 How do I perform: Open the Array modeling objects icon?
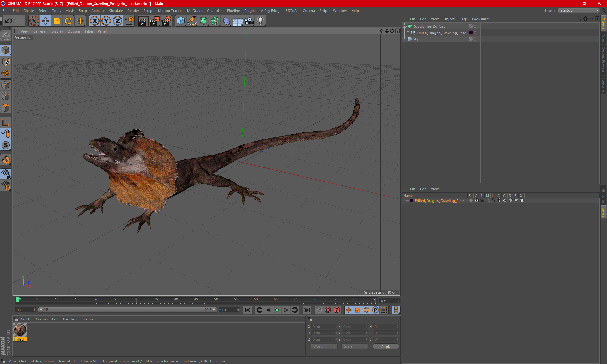pos(215,21)
